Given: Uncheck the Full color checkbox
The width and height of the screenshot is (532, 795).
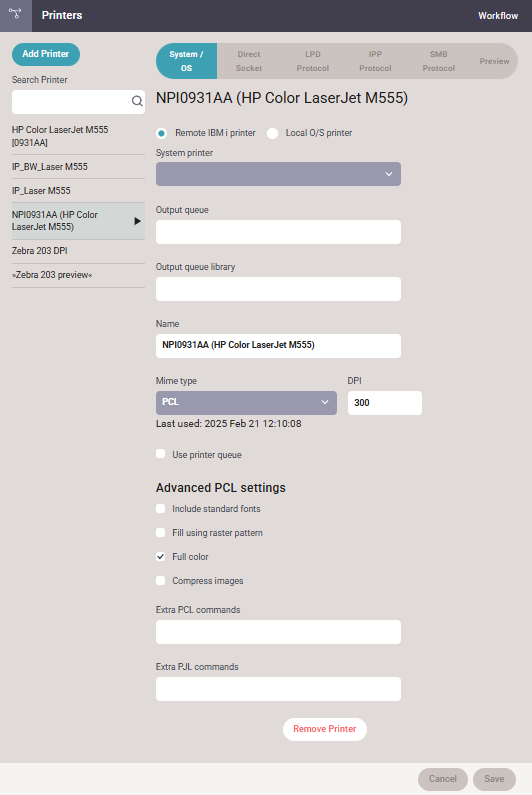Looking at the screenshot, I should point(161,556).
